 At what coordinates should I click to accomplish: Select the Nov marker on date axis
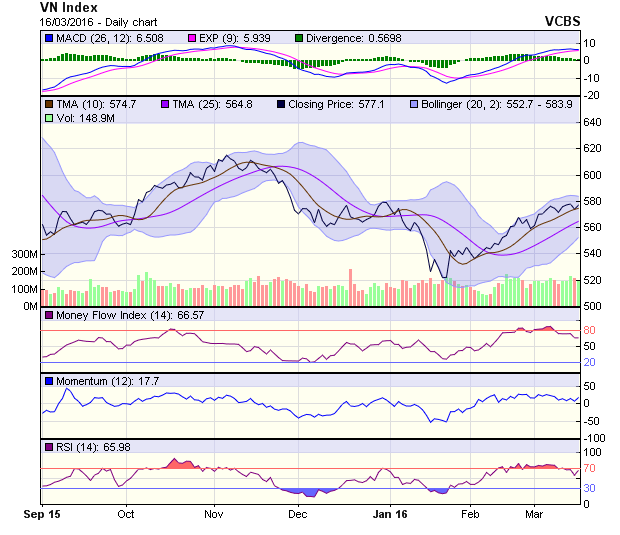(213, 514)
